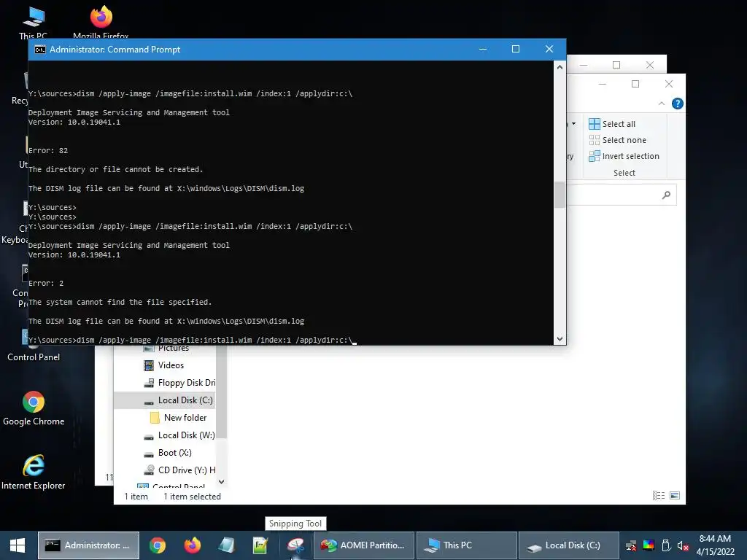Click the muted volume tray icon
747x560 pixels.
click(x=683, y=545)
